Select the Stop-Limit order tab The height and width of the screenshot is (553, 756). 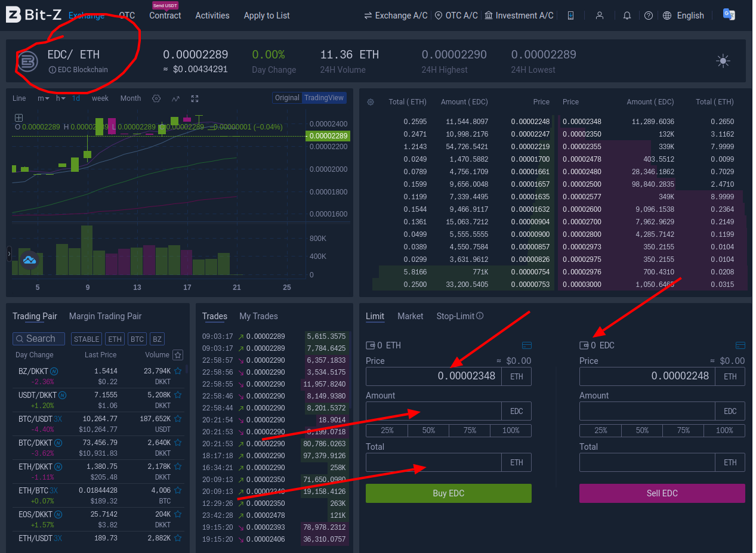coord(455,316)
